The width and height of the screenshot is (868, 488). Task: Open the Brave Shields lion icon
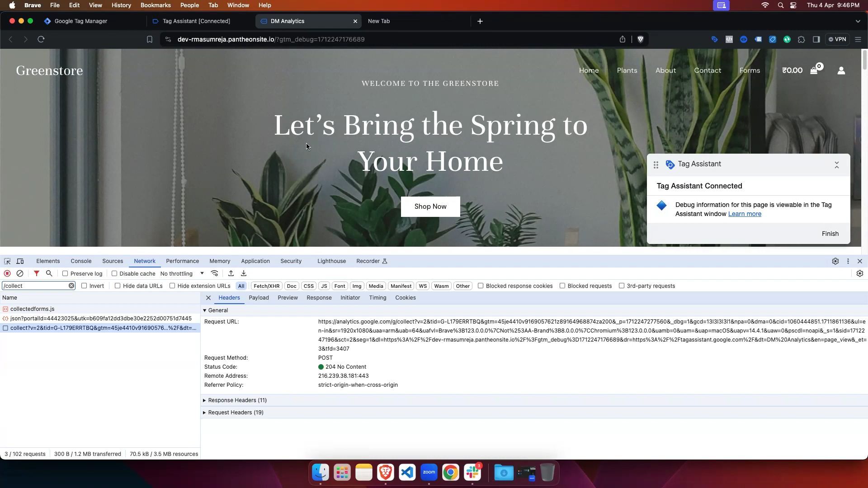click(x=640, y=39)
